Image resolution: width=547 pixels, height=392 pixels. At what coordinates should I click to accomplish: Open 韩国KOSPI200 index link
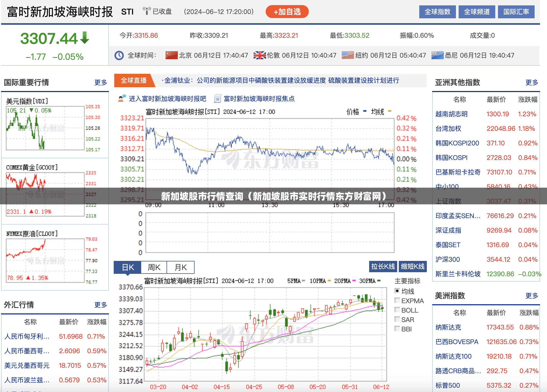[x=457, y=143]
